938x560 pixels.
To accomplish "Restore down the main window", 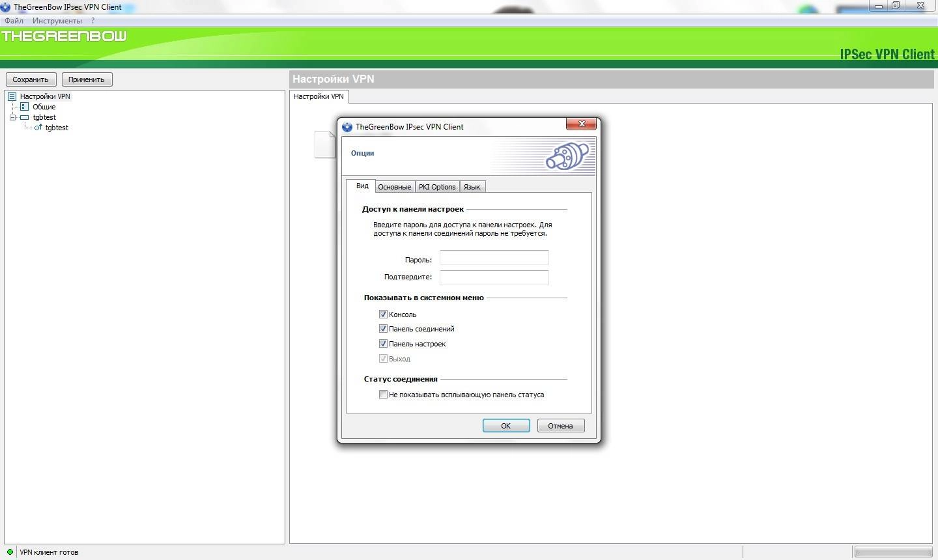I will 896,6.
